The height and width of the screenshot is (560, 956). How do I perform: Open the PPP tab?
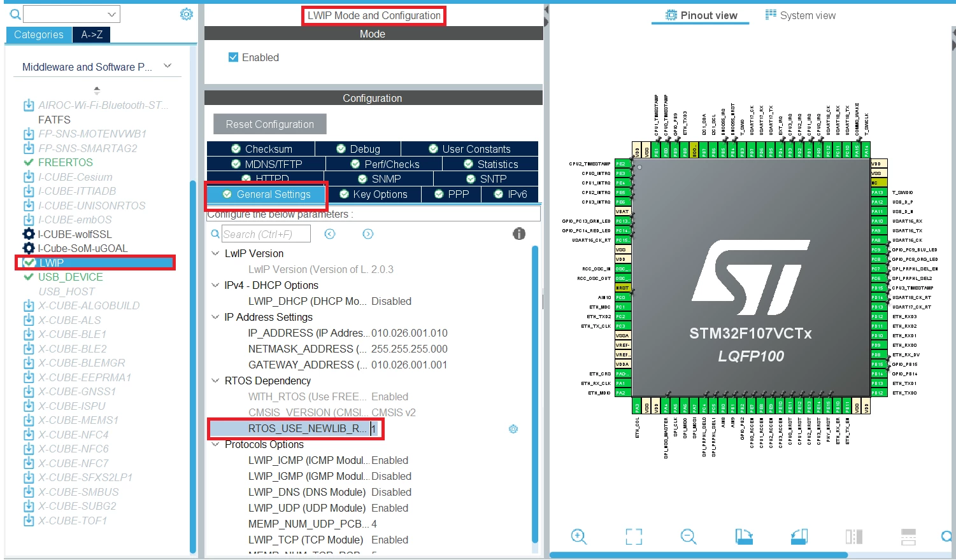[452, 194]
